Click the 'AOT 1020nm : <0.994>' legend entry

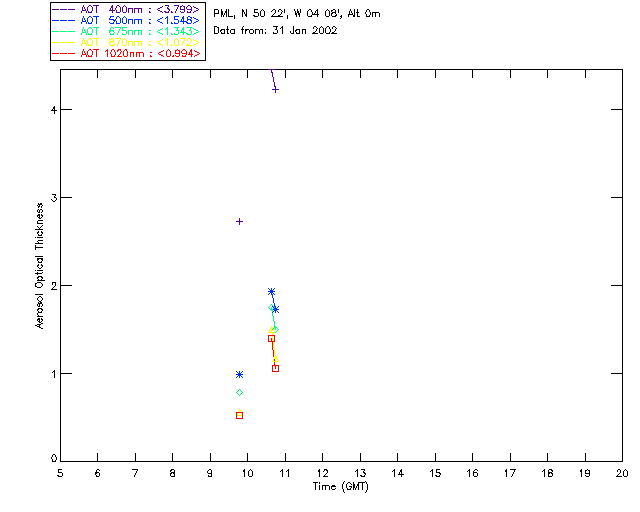click(x=126, y=53)
